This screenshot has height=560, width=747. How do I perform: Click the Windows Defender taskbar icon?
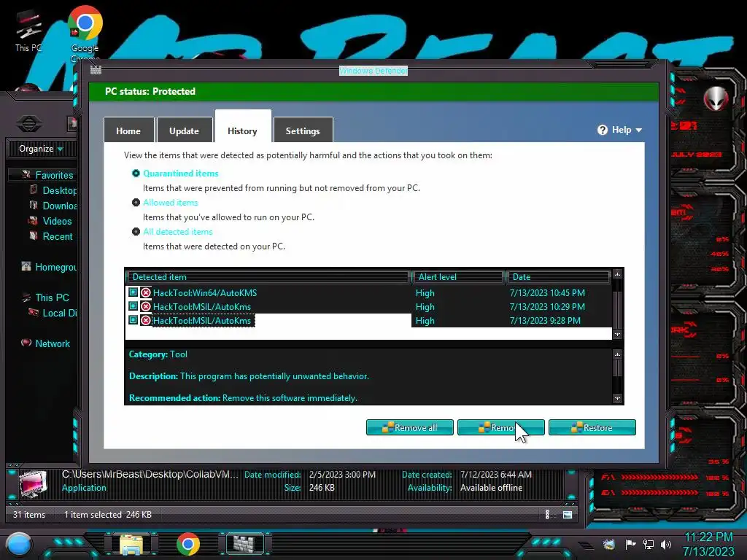coord(244,544)
